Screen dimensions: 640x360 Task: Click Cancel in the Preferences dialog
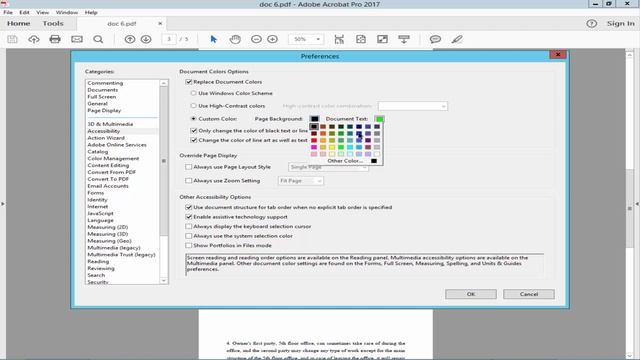(x=529, y=294)
